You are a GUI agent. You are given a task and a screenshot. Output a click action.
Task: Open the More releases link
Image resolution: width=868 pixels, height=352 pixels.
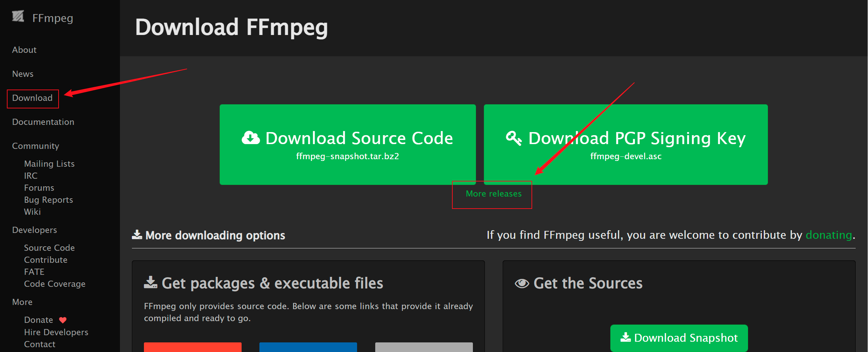pyautogui.click(x=493, y=193)
